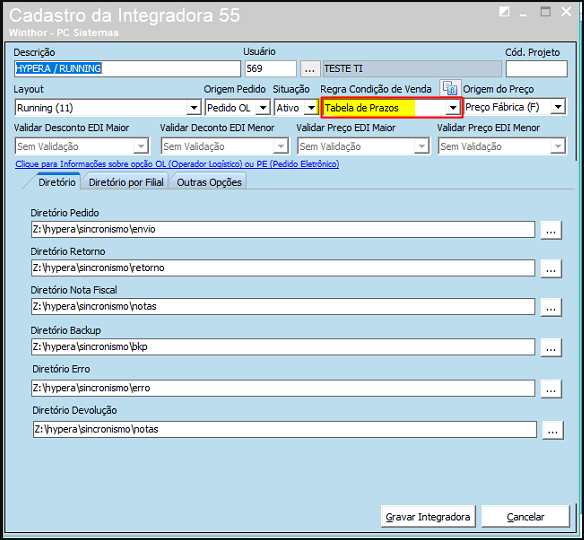This screenshot has height=540, width=584.
Task: Browse for Diretório Devolução folder
Action: point(553,430)
